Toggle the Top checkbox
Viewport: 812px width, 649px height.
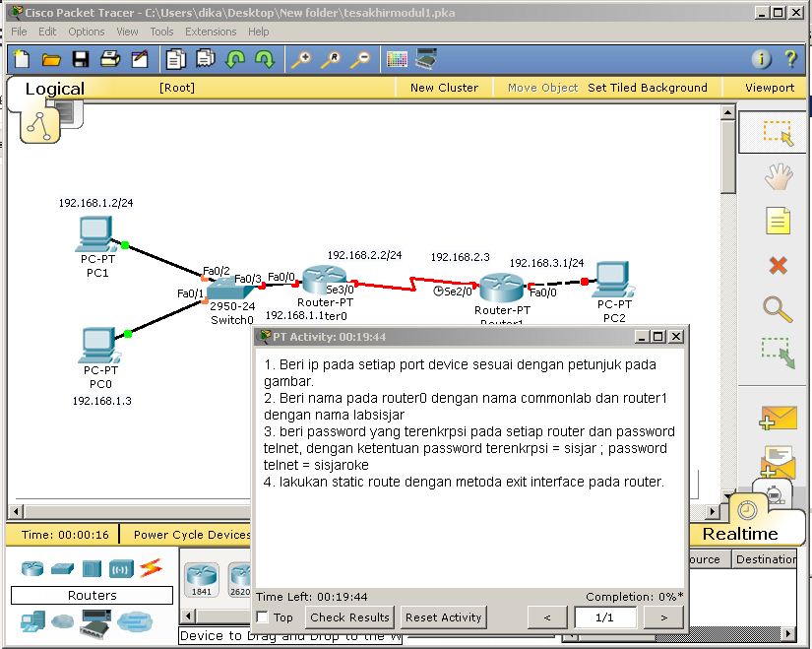point(262,617)
